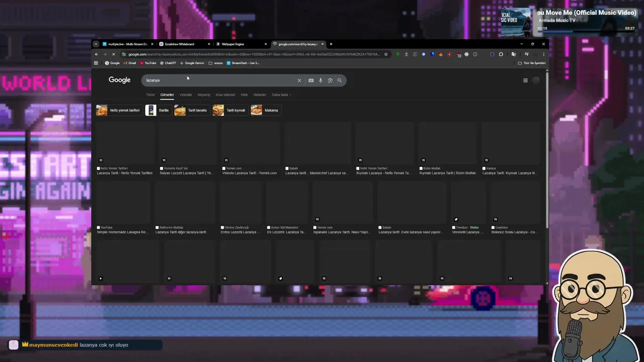This screenshot has height=362, width=644.
Task: Click the magnifier search button
Action: [x=340, y=80]
